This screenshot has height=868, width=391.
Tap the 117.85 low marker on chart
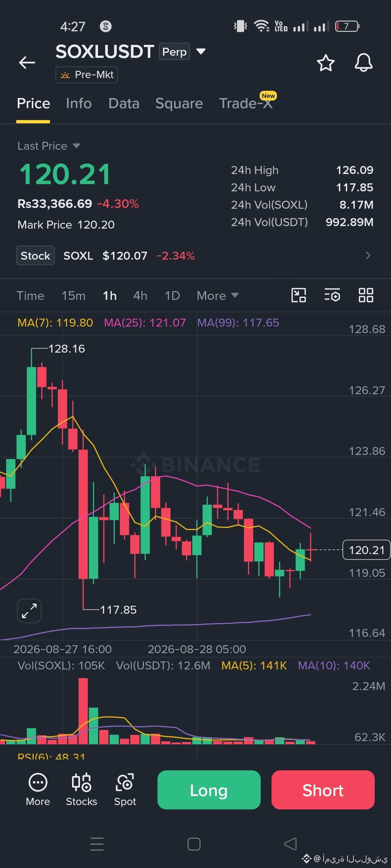(118, 610)
